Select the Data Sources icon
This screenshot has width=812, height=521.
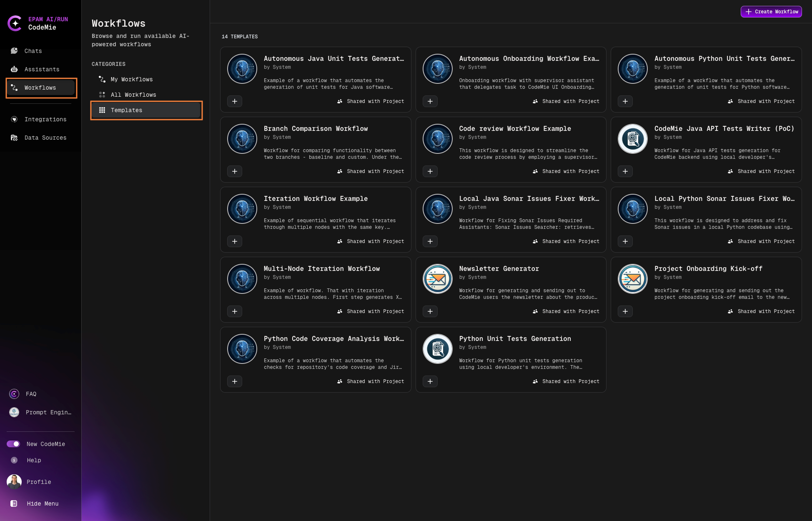14,138
